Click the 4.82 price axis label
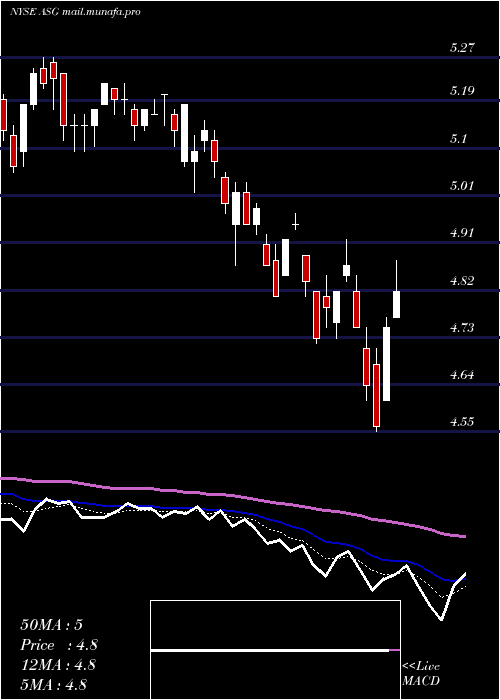Screen dimensions: 500x700 click(x=462, y=281)
